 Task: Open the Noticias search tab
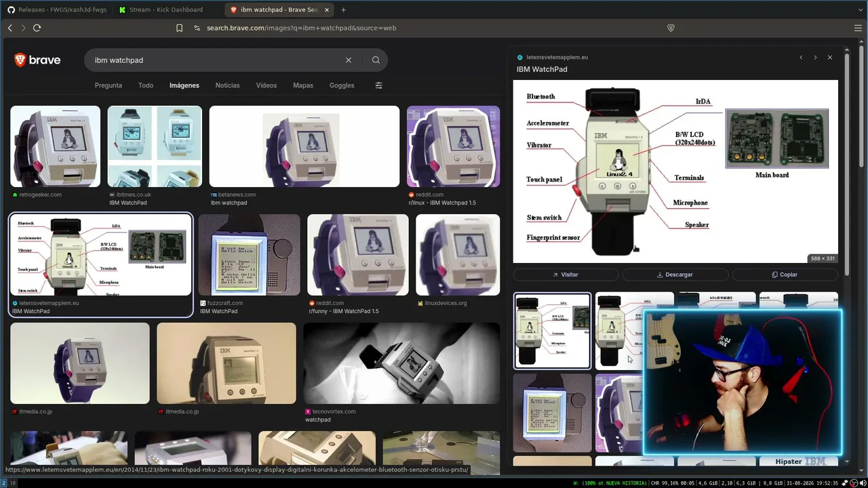coord(227,85)
